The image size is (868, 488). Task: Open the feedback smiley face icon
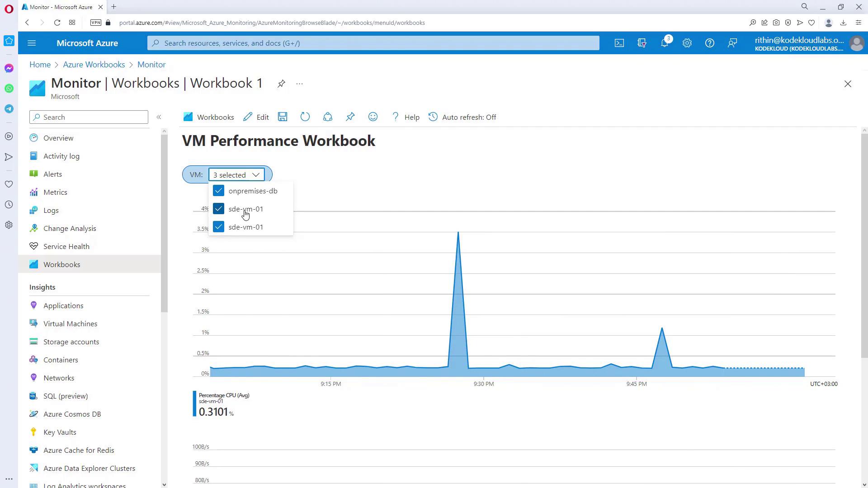tap(373, 117)
